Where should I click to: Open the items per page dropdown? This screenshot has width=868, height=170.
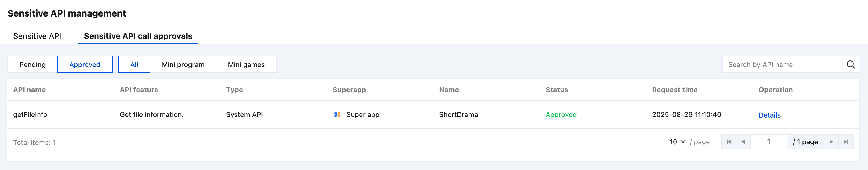tap(677, 142)
